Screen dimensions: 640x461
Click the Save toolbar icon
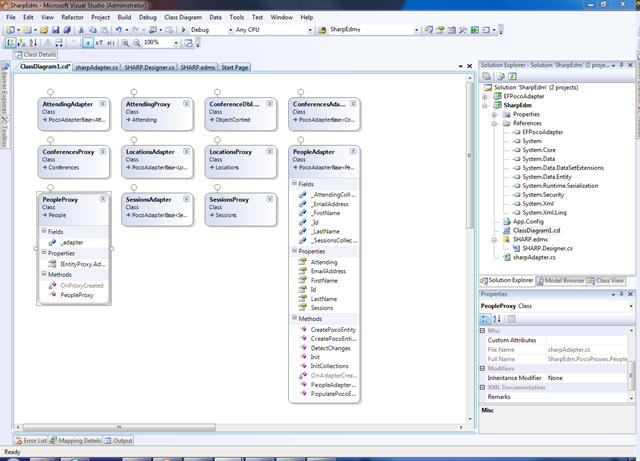tap(56, 30)
